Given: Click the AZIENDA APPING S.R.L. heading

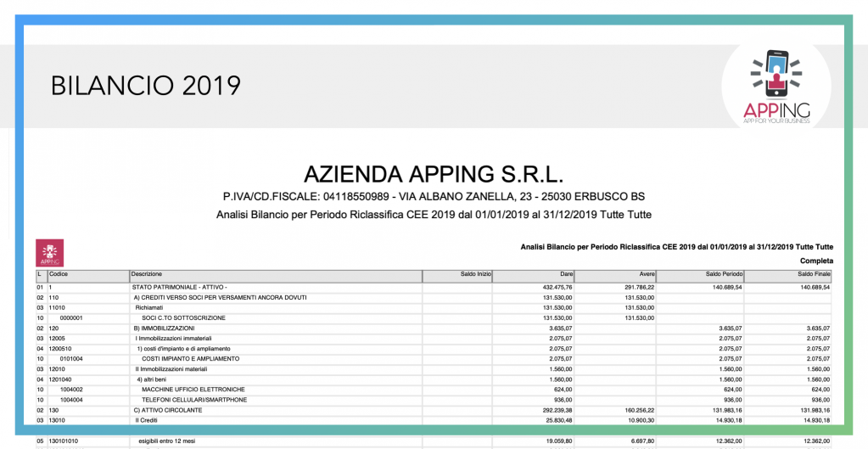Looking at the screenshot, I should [434, 174].
